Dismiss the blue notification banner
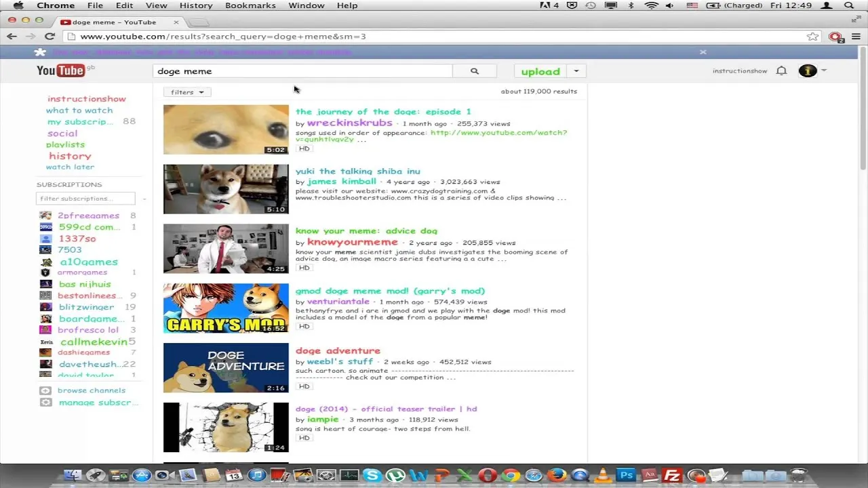The width and height of the screenshot is (868, 488). coord(703,52)
